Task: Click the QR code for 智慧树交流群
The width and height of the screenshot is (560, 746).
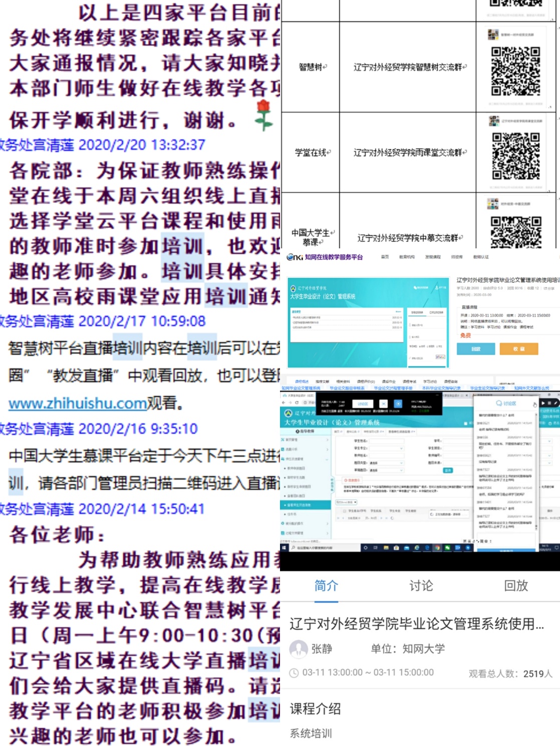Action: (x=515, y=71)
